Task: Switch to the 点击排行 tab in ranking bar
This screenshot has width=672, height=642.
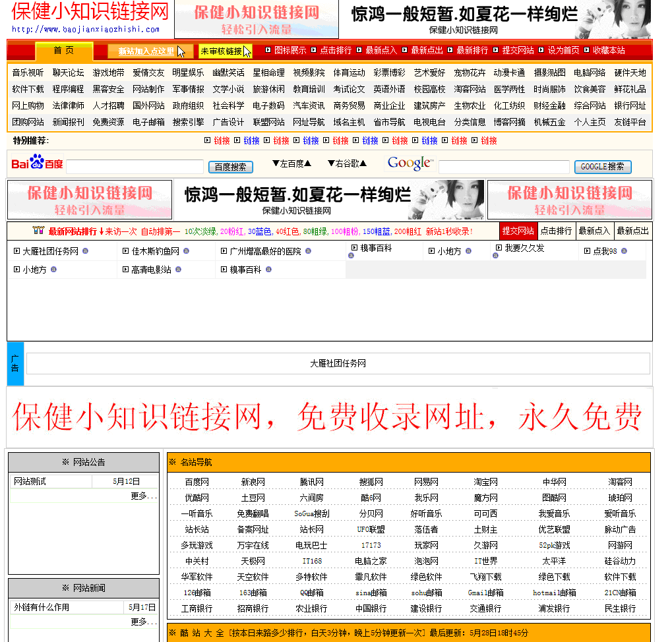Action: pos(556,231)
